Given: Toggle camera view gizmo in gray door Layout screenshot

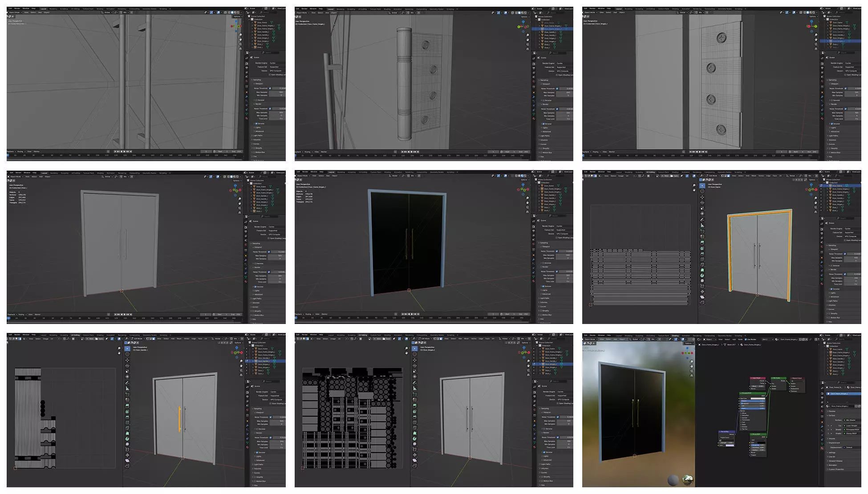Looking at the screenshot, I should [x=239, y=208].
